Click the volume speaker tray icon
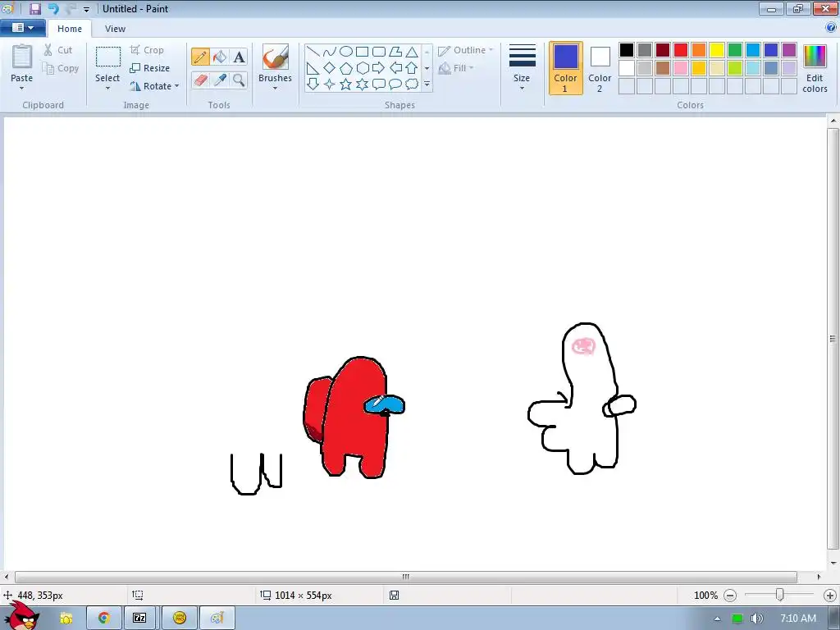840x630 pixels. coord(756,619)
